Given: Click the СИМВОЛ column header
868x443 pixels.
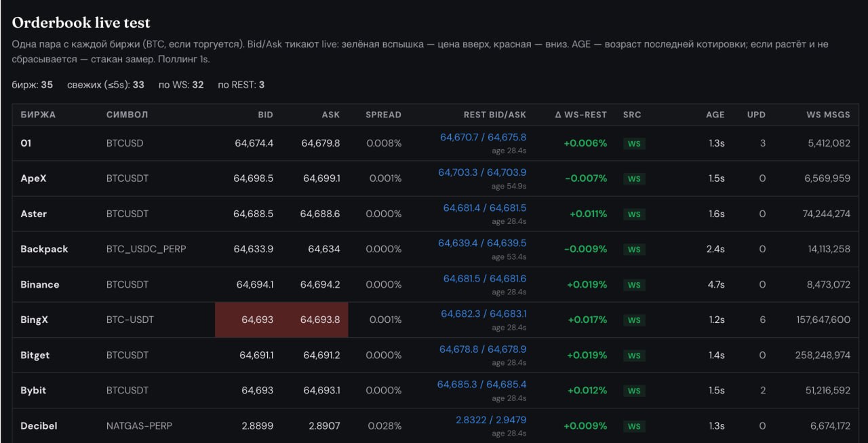Looking at the screenshot, I should point(127,115).
